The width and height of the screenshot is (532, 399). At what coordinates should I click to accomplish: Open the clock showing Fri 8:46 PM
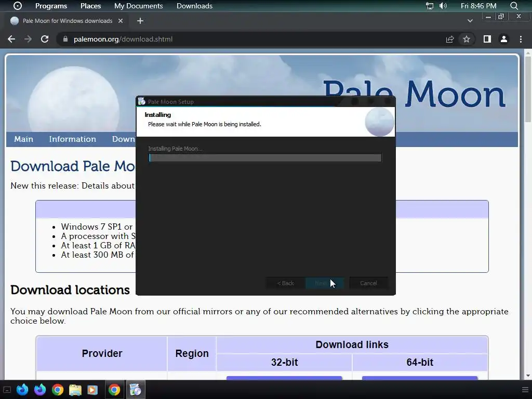(x=478, y=6)
